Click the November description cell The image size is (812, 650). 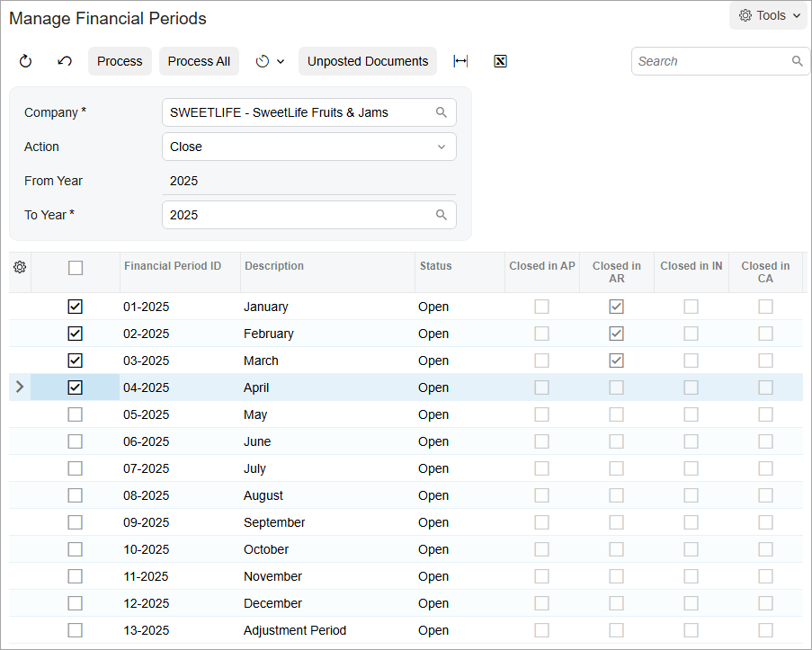[x=327, y=576]
